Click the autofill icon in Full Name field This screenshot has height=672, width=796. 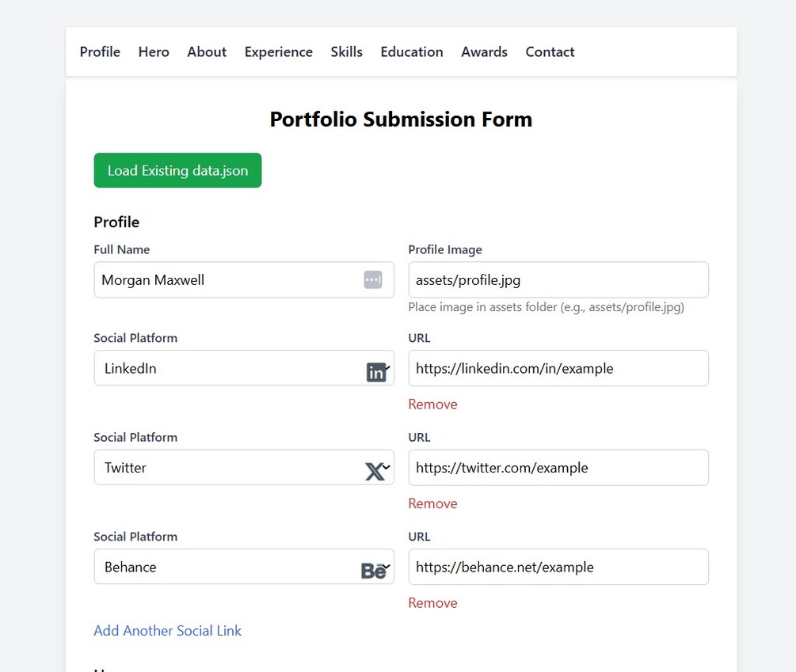[373, 279]
